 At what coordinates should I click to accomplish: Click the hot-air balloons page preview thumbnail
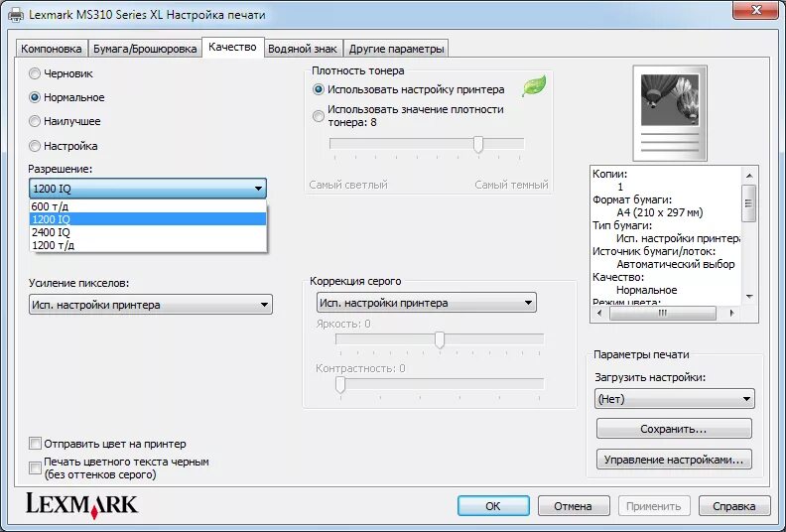[x=670, y=113]
